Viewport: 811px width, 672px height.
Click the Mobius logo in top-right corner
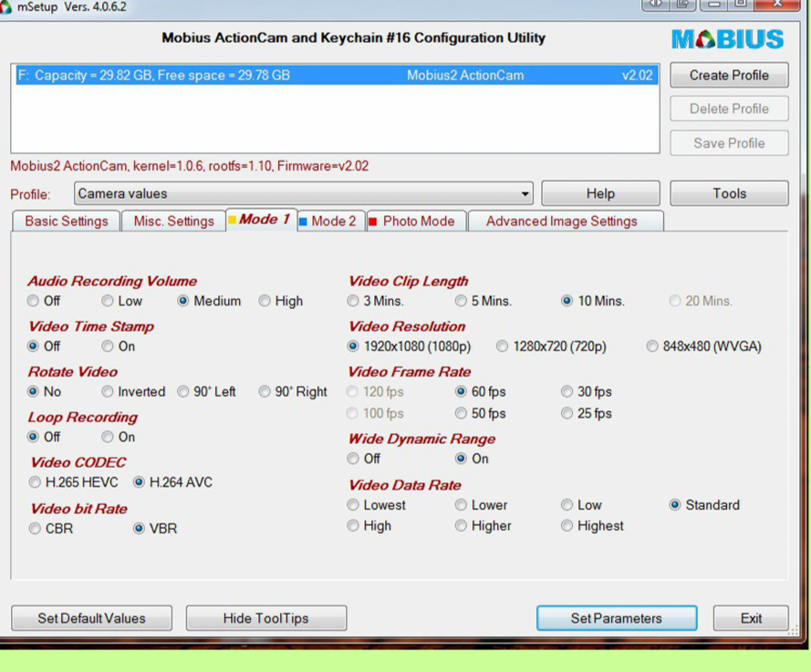pos(727,39)
